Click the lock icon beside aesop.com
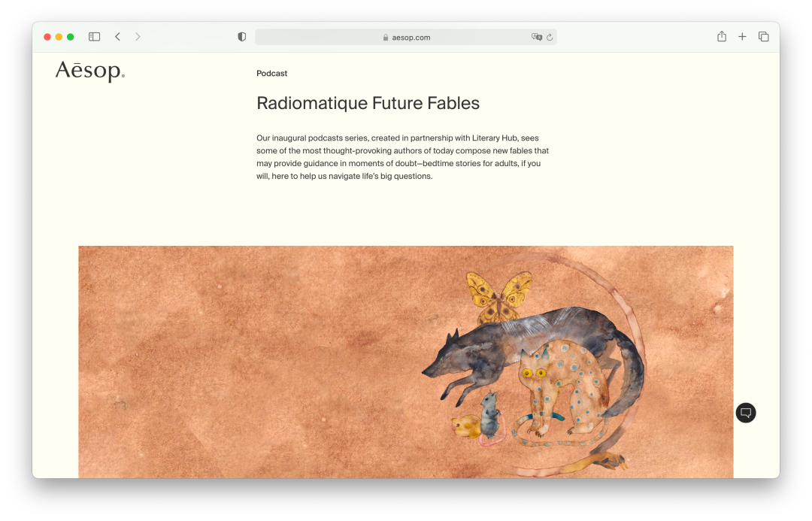The width and height of the screenshot is (812, 521). pos(386,38)
